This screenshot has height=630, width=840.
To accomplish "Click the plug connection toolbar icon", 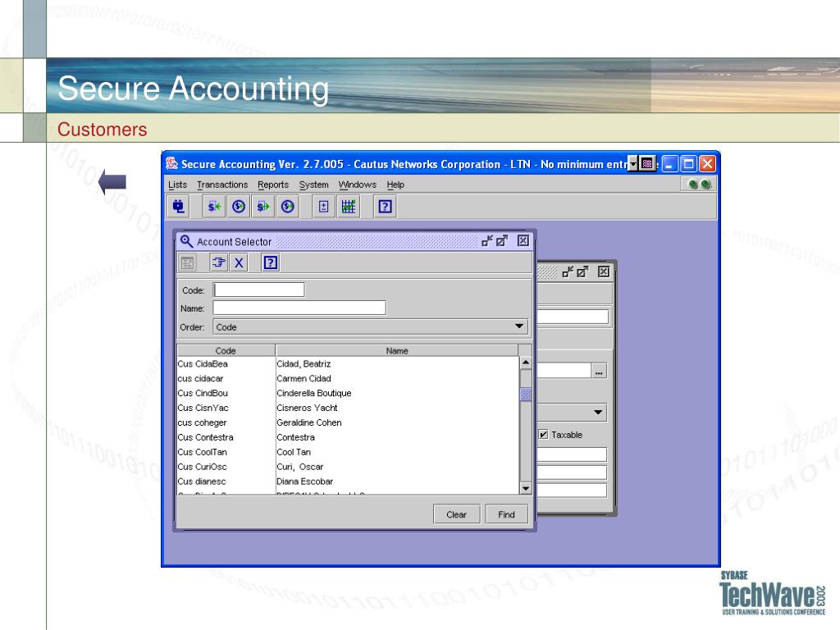I will click(178, 206).
